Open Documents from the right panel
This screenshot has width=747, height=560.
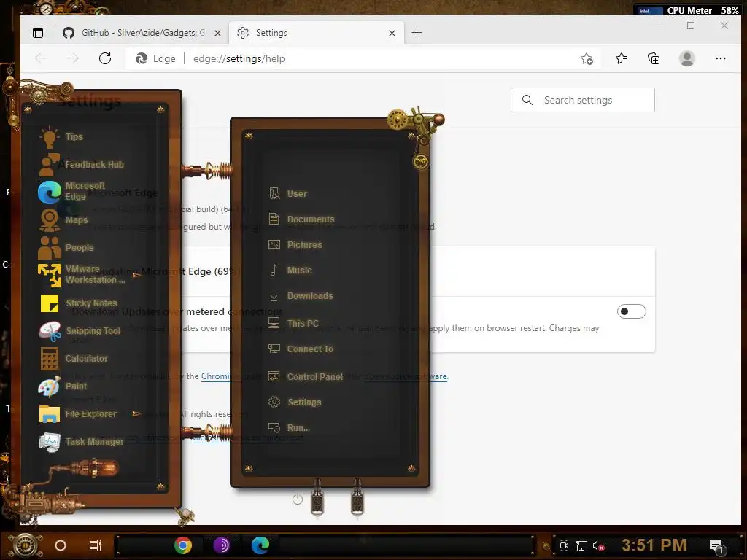(301, 219)
